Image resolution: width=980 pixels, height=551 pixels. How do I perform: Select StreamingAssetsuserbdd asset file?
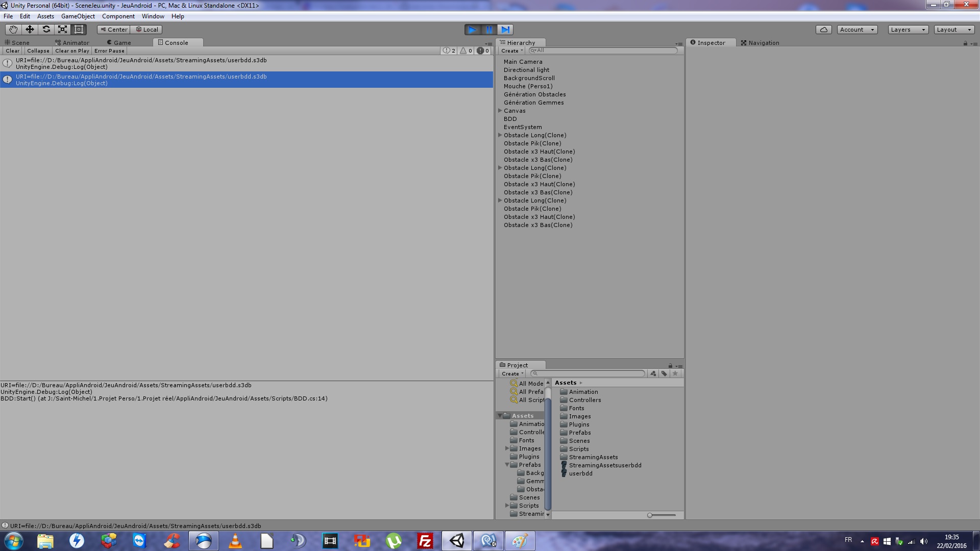coord(601,465)
